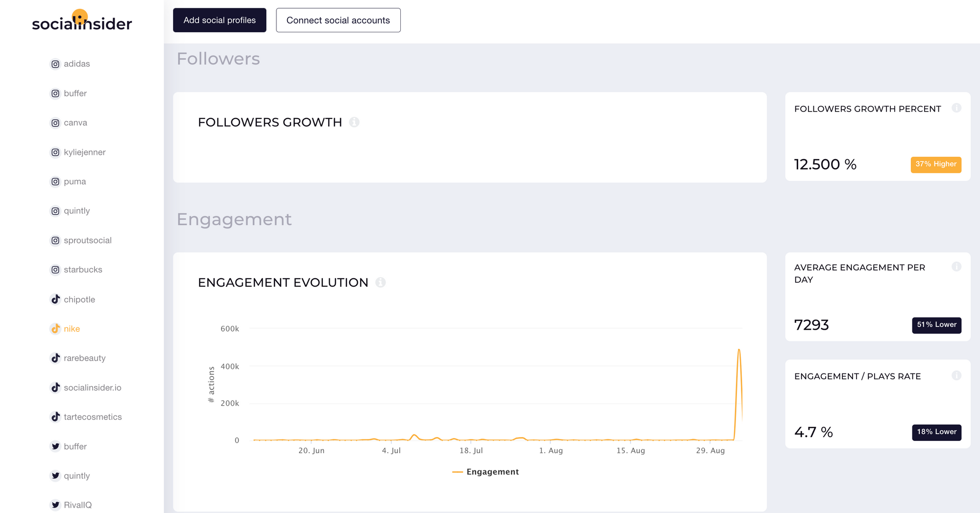The height and width of the screenshot is (513, 980).
Task: Click the 200k y-axis label
Action: (230, 403)
